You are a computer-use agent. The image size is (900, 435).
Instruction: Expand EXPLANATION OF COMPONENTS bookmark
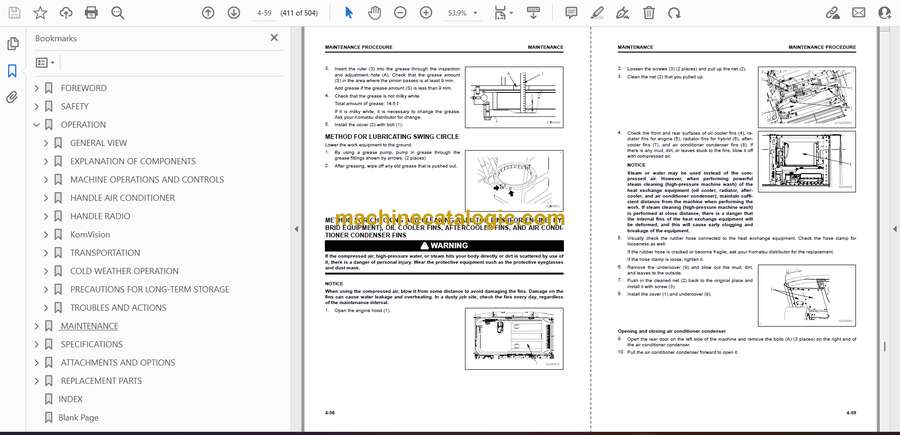(x=46, y=161)
